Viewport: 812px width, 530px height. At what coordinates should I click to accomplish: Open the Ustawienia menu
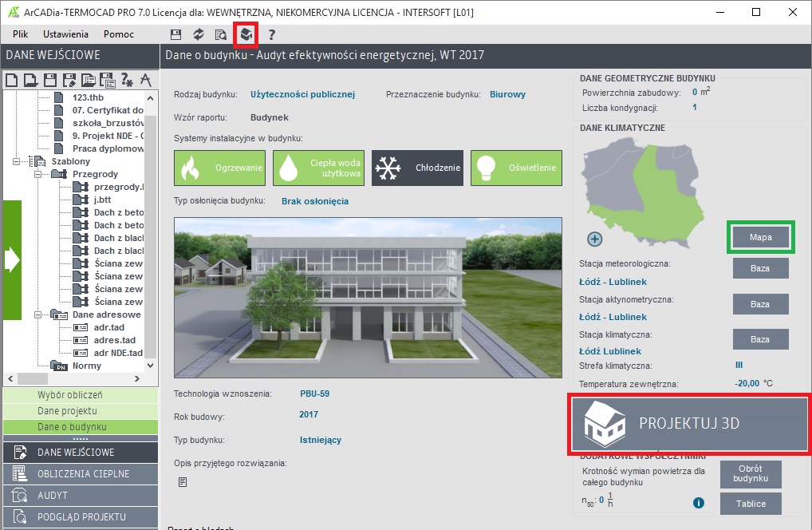coord(65,34)
